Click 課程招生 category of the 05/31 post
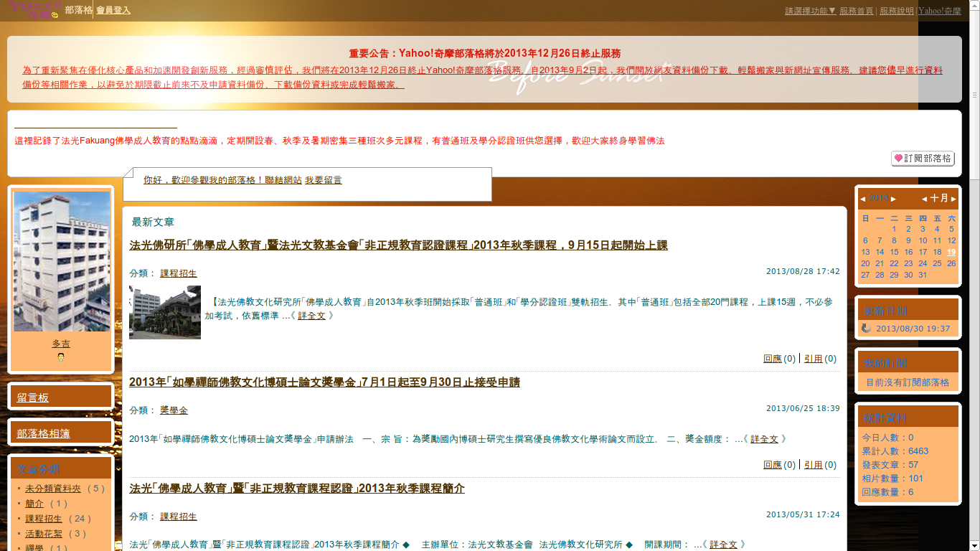The image size is (980, 551). point(179,517)
